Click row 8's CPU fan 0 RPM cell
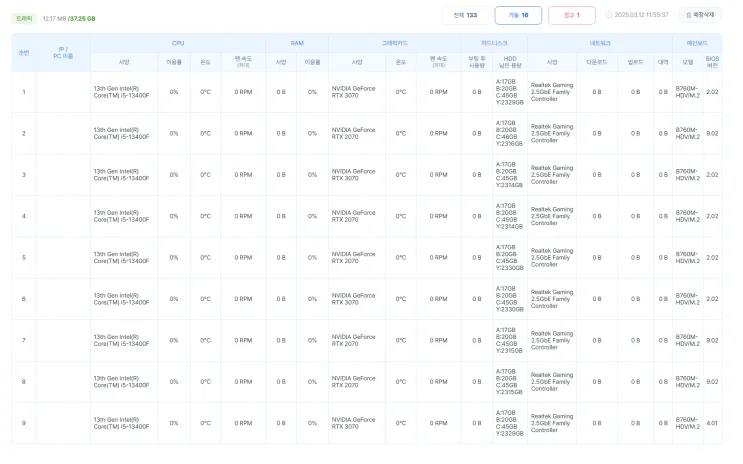Screen dimensions: 743x464 (x=243, y=382)
